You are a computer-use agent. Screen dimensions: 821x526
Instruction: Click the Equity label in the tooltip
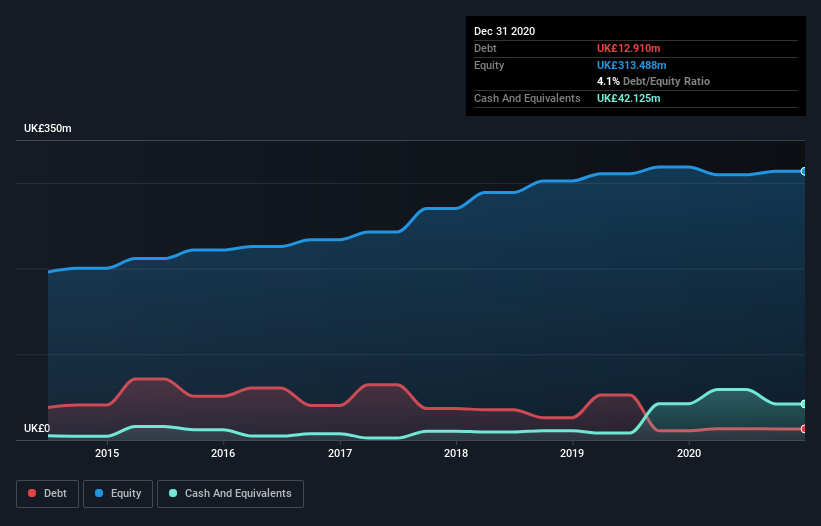pyautogui.click(x=489, y=65)
